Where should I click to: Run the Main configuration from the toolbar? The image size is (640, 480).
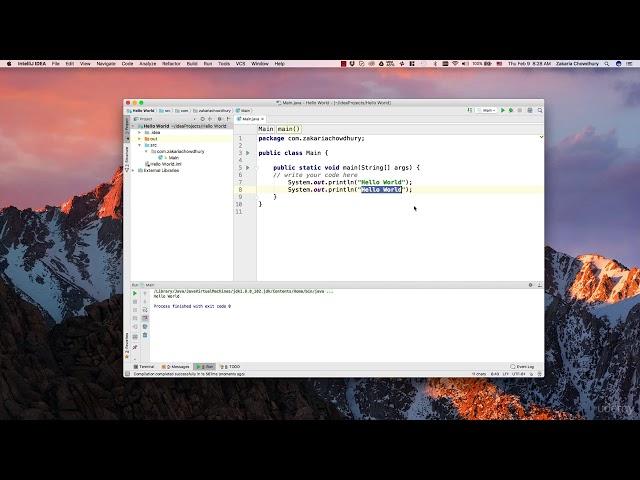[x=503, y=111]
